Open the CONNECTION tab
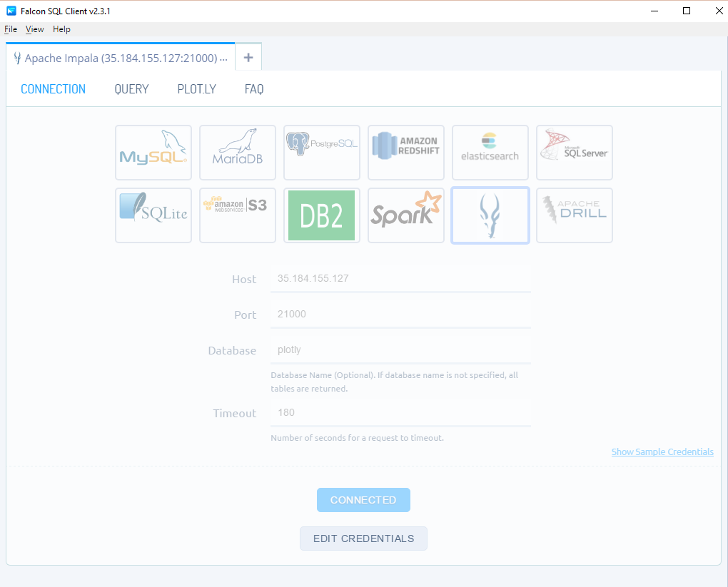Screen dimensions: 728x587 click(53, 89)
